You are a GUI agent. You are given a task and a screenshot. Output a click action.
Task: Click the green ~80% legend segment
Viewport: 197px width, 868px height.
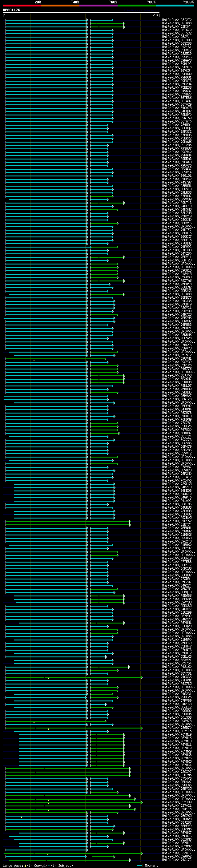click(x=137, y=6)
